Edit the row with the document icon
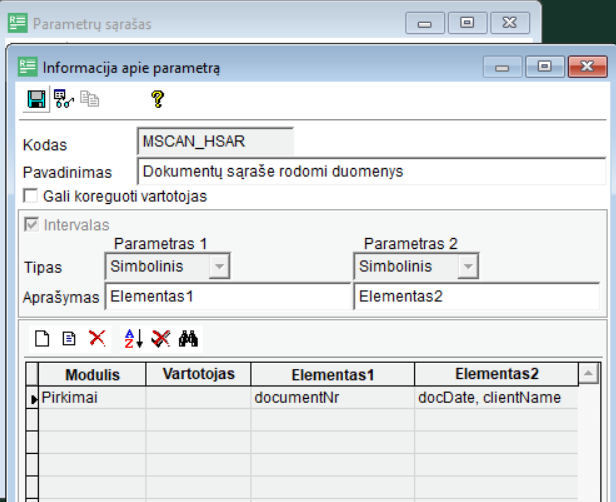Screen dimensions: 616x502 point(69,339)
